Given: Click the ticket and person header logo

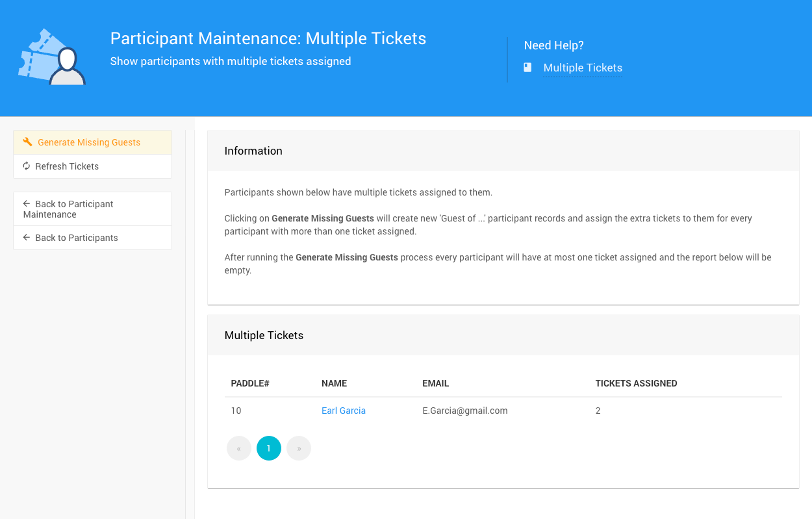Looking at the screenshot, I should click(52, 57).
